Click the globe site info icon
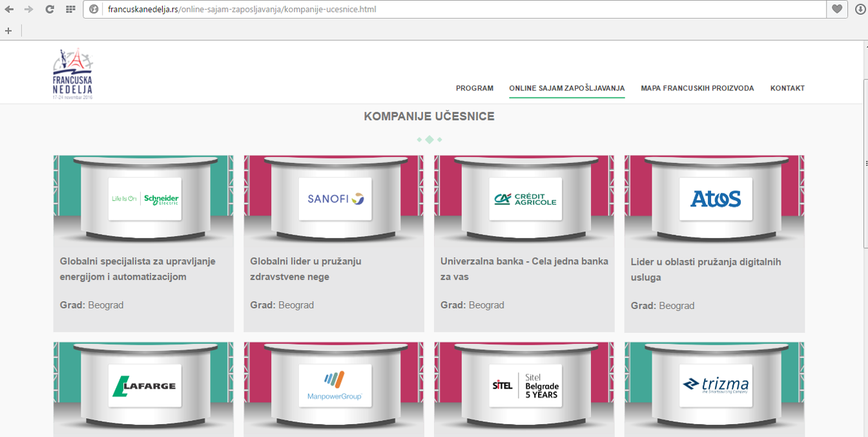868x437 pixels. point(94,9)
